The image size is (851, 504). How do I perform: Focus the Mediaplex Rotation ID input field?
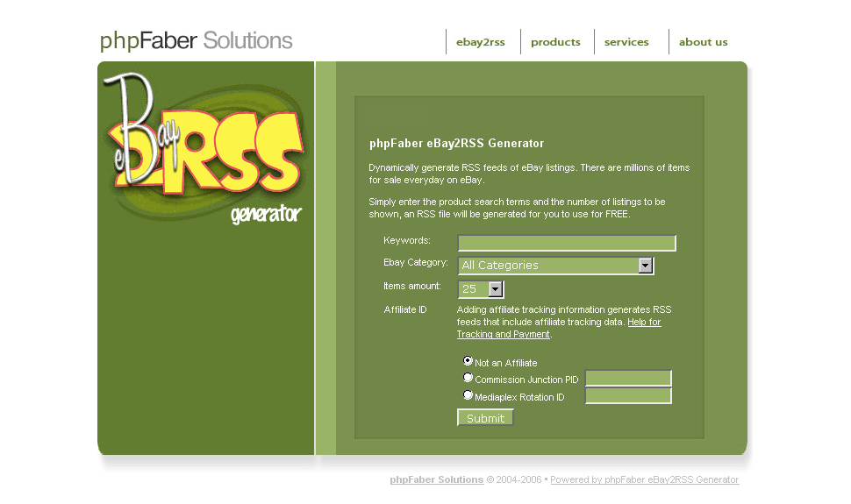[628, 395]
